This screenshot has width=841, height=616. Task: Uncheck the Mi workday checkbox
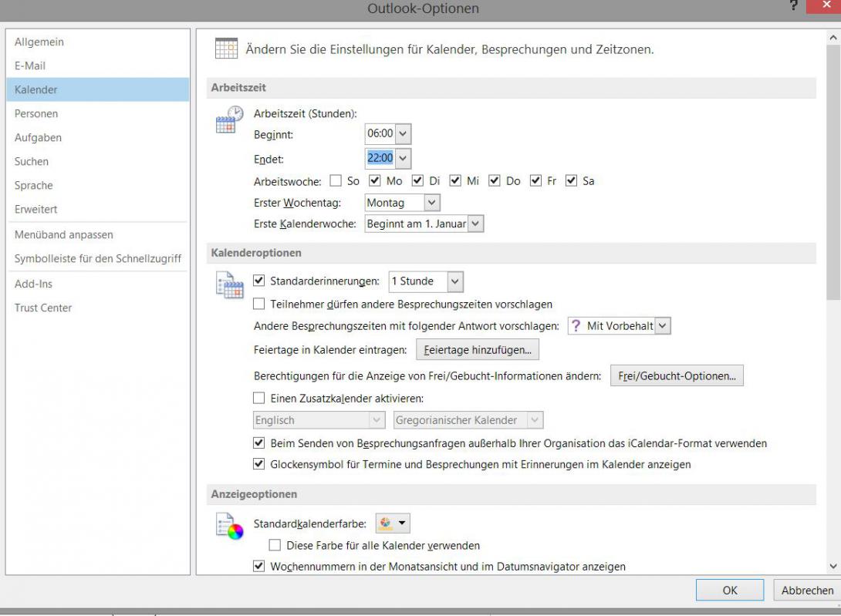454,180
